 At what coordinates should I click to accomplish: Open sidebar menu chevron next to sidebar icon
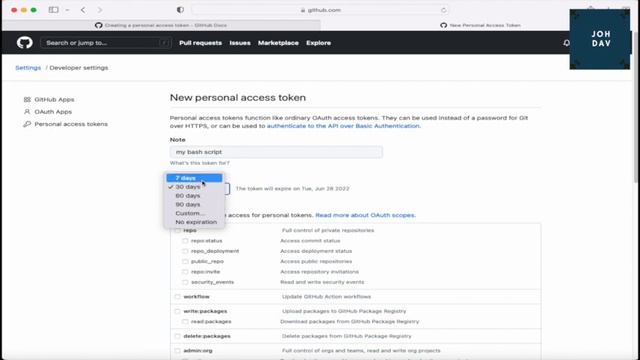pos(67,10)
